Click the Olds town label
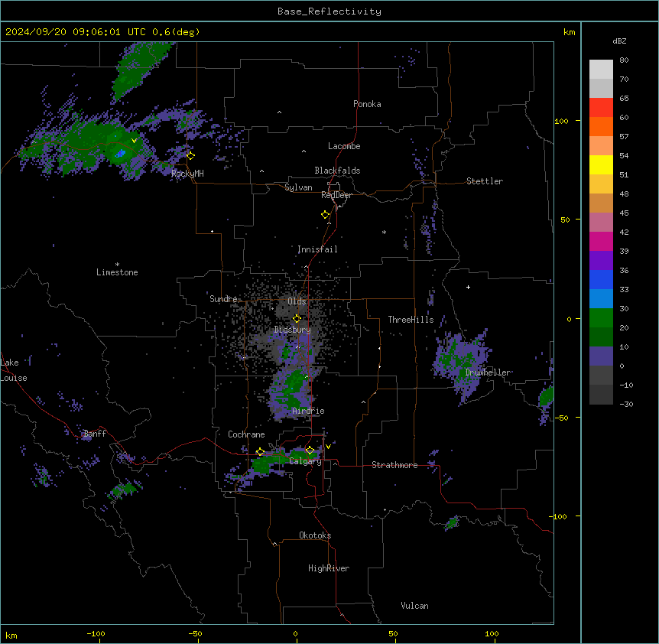The image size is (659, 644). 297,301
